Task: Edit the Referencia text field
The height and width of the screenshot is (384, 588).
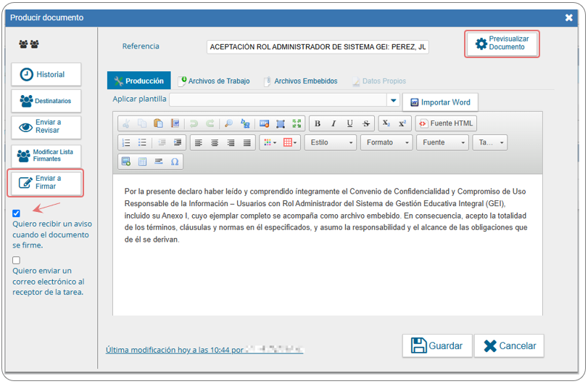Action: (x=318, y=47)
